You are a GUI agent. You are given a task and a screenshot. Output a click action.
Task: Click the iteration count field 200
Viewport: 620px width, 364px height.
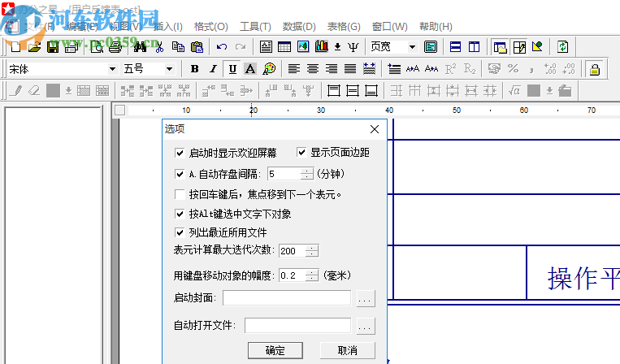293,251
